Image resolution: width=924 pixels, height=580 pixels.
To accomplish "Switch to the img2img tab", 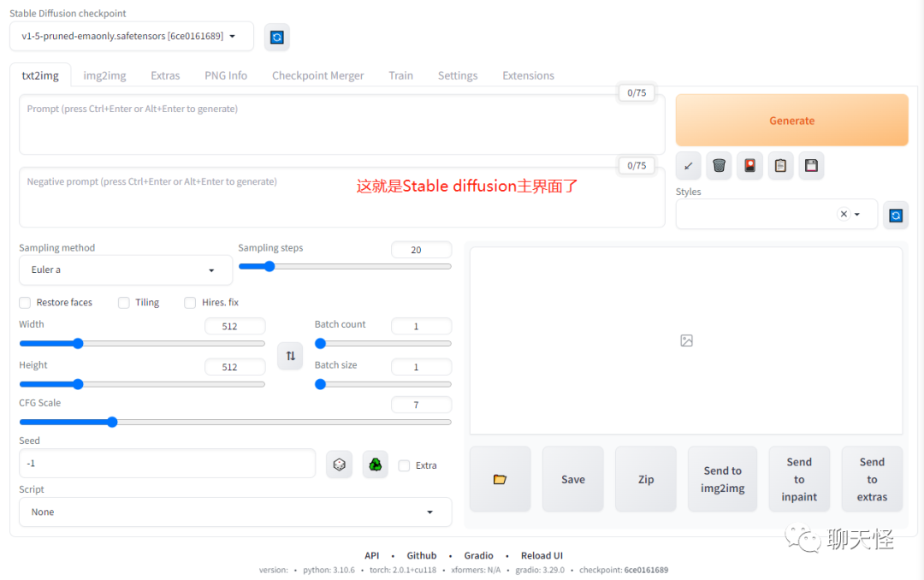I will [105, 75].
